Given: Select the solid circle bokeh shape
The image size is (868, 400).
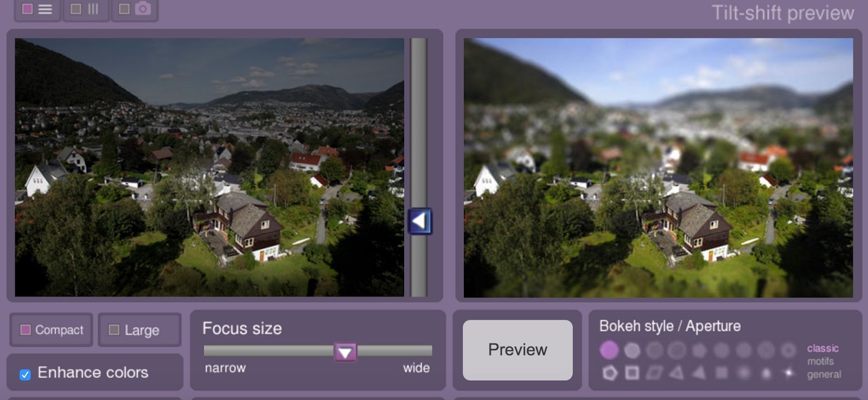Looking at the screenshot, I should (609, 350).
